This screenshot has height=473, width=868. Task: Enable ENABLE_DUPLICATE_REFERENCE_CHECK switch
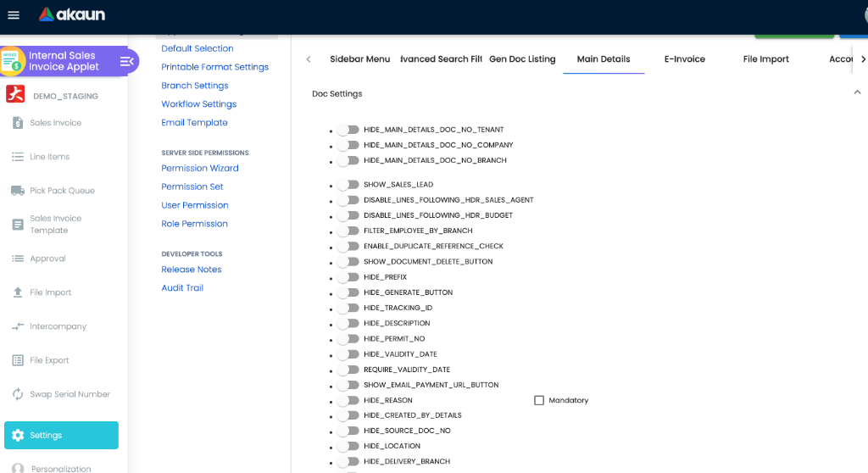point(348,246)
